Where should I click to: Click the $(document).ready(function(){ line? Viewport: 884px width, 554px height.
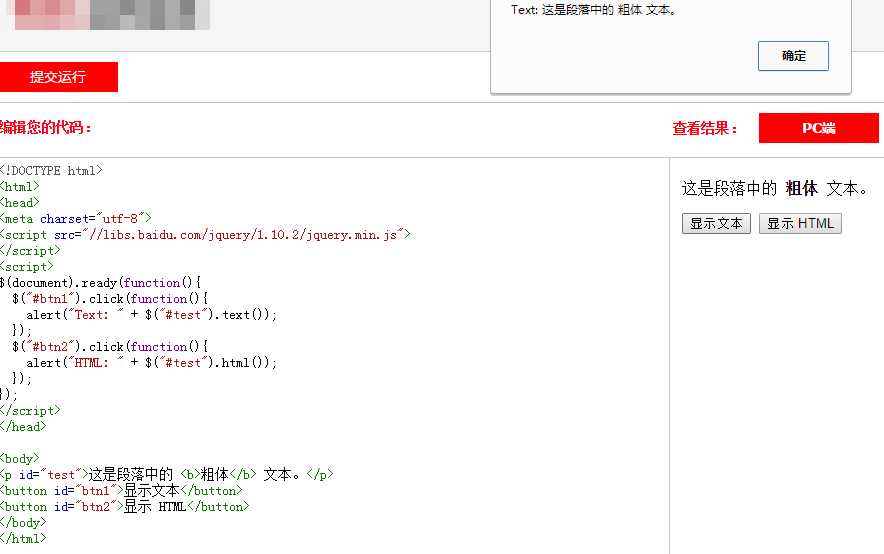pyautogui.click(x=100, y=282)
